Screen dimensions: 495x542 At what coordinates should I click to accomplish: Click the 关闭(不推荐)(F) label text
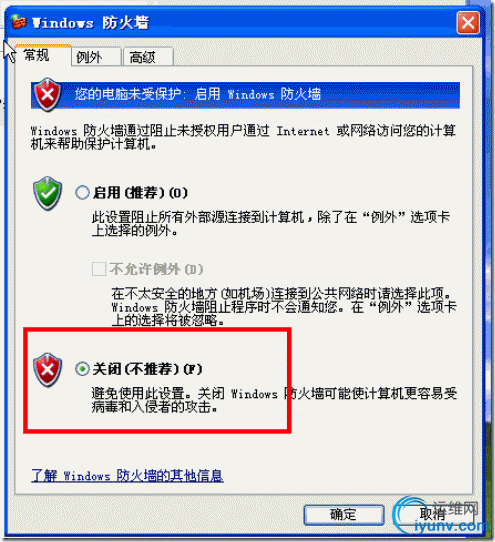click(147, 369)
